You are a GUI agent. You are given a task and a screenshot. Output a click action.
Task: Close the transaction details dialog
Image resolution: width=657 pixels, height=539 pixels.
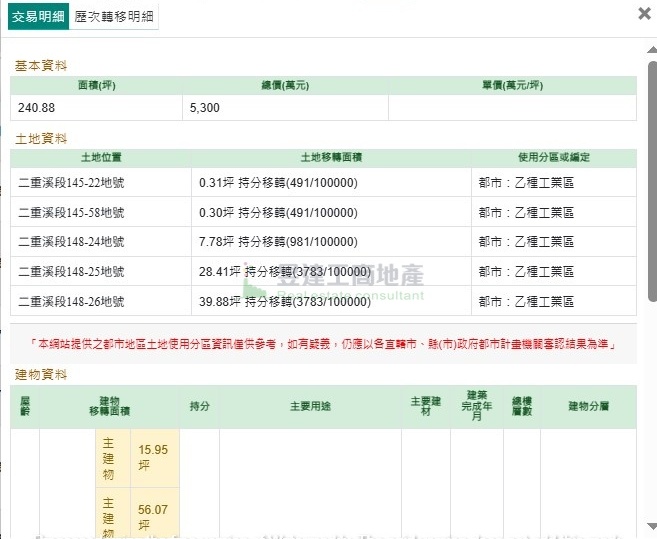pyautogui.click(x=643, y=14)
